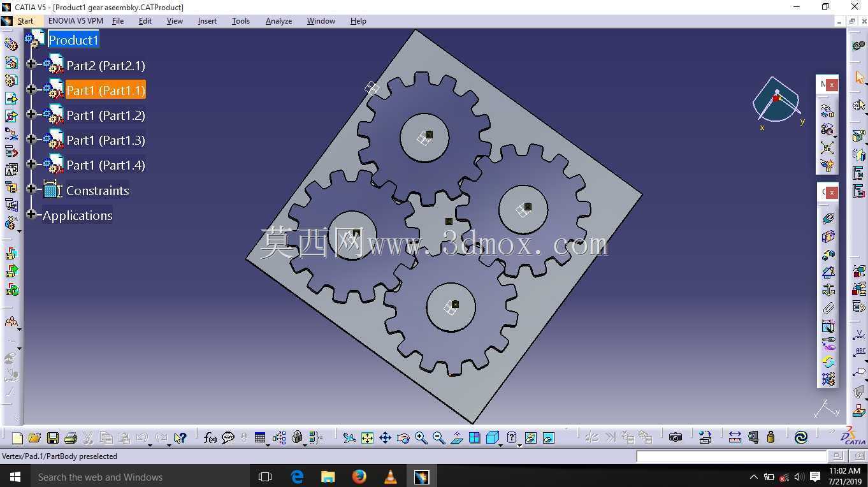This screenshot has height=487, width=868.
Task: Swap visible space icon
Action: 548,438
